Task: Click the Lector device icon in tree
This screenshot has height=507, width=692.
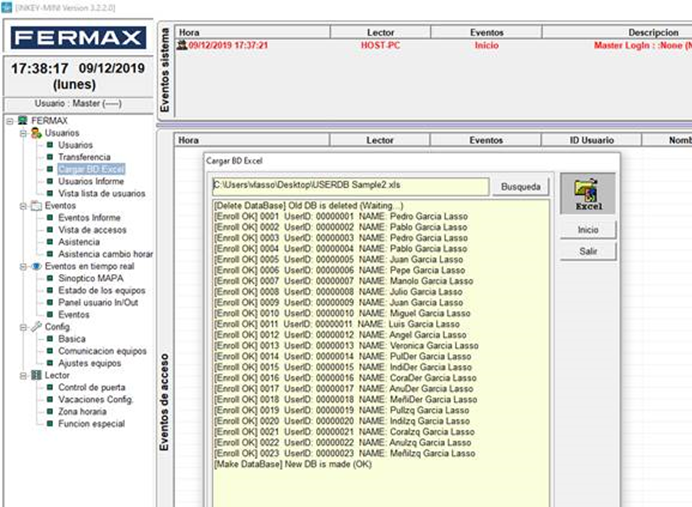Action: click(x=36, y=375)
